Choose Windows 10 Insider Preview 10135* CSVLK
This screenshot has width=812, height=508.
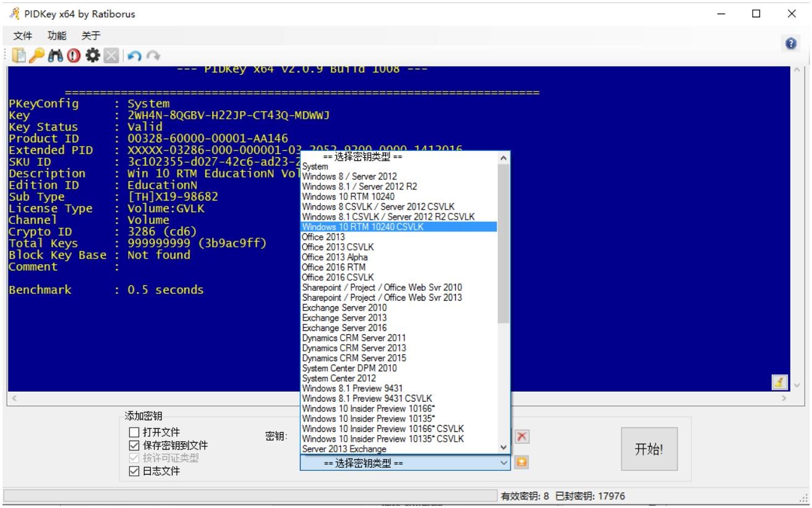click(399, 439)
